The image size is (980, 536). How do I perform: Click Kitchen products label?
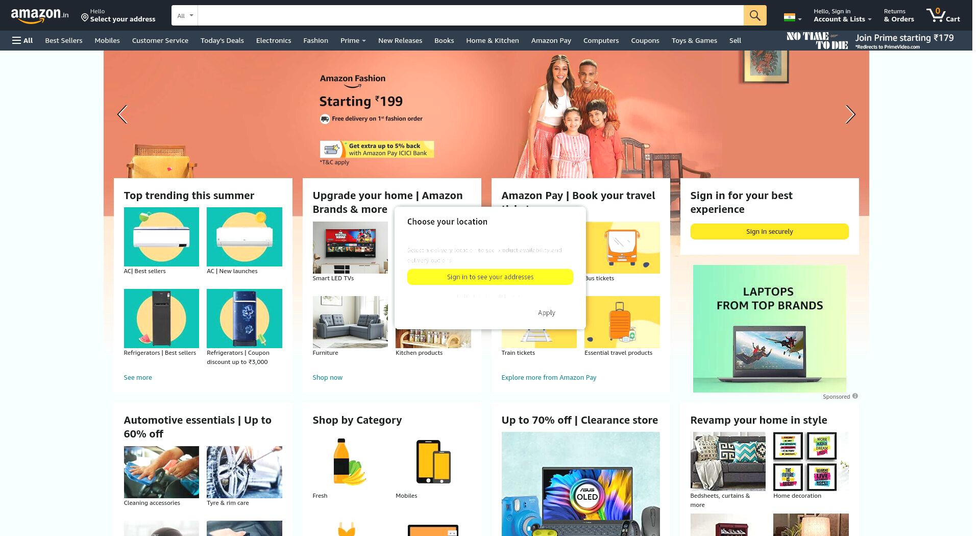[419, 353]
